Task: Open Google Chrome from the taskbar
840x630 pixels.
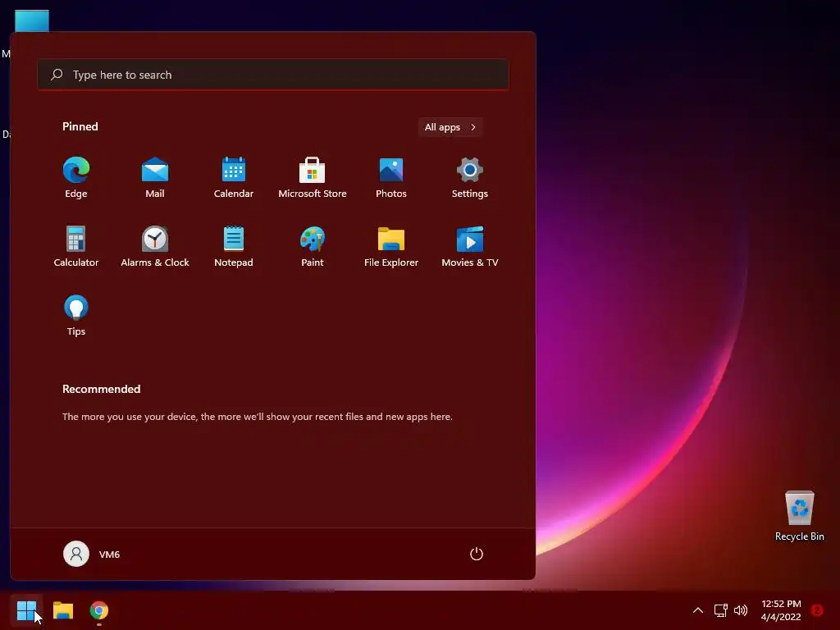Action: click(99, 610)
